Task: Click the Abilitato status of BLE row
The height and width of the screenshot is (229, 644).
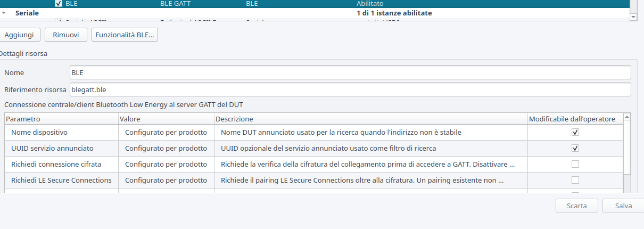Action: (x=369, y=3)
